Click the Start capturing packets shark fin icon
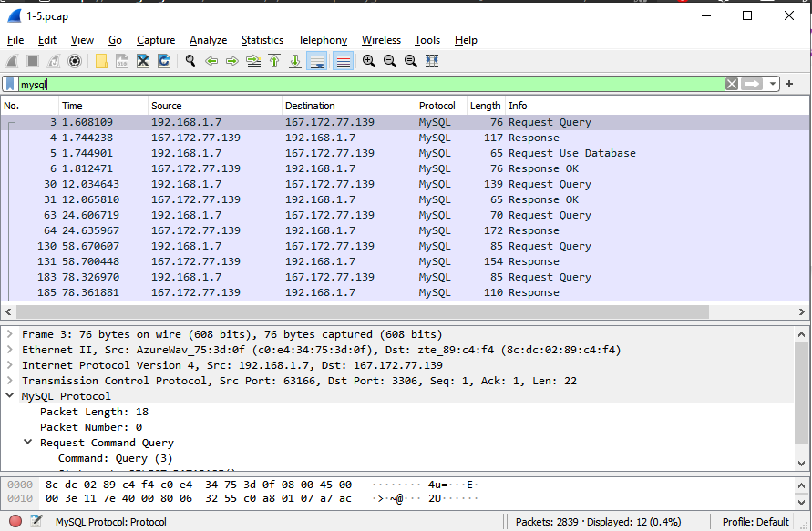This screenshot has width=812, height=531. [12, 61]
